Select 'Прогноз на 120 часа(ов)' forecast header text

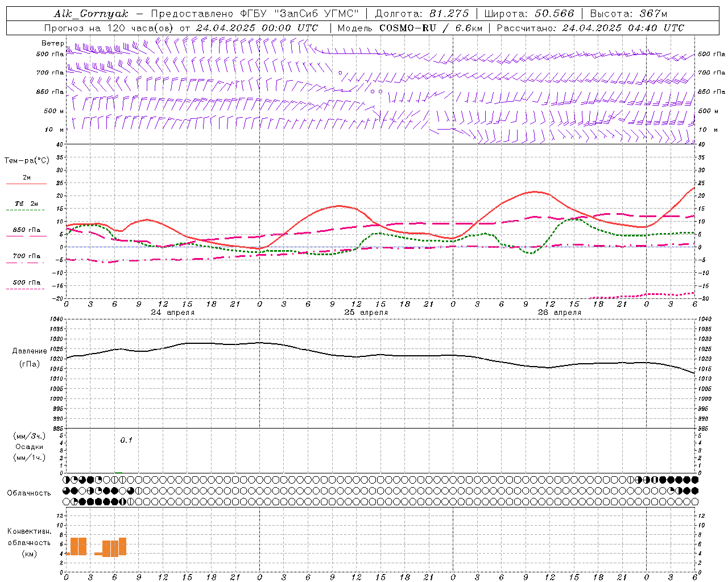(109, 28)
